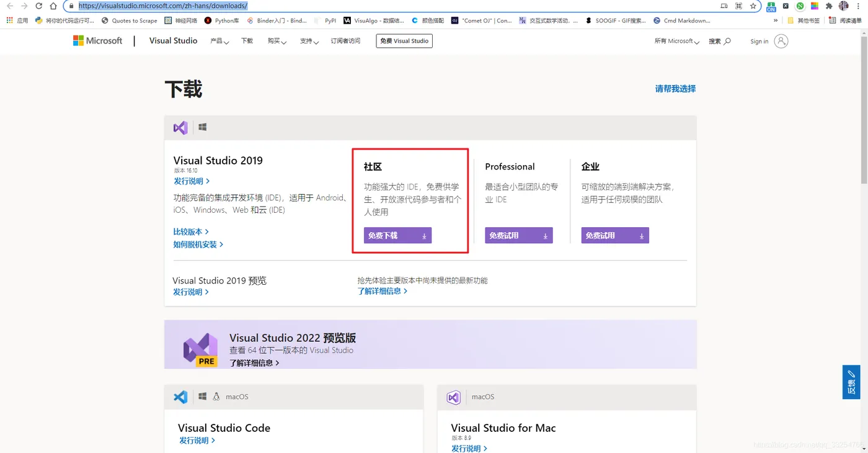Open the dark X extension icon
The image size is (868, 453).
tap(786, 6)
